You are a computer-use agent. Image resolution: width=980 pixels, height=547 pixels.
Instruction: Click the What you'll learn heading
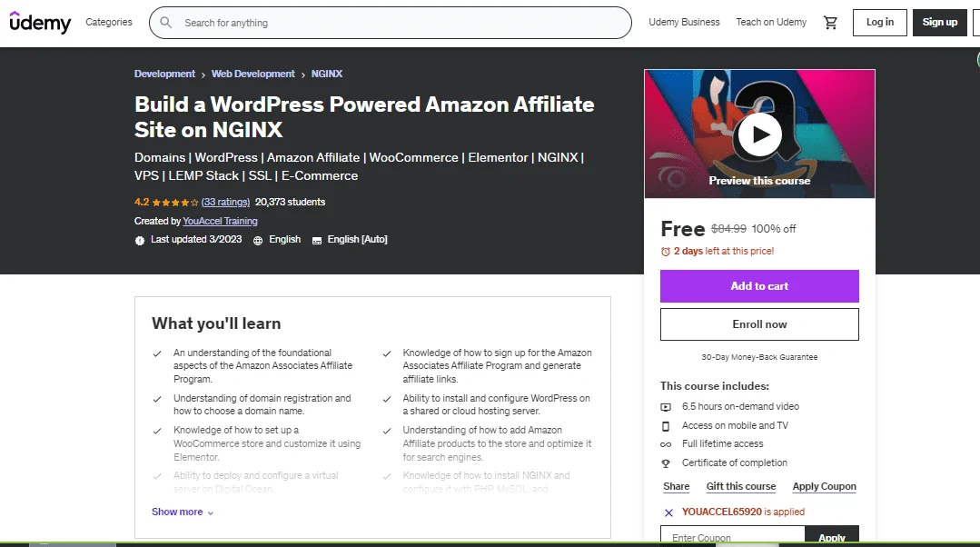[216, 323]
